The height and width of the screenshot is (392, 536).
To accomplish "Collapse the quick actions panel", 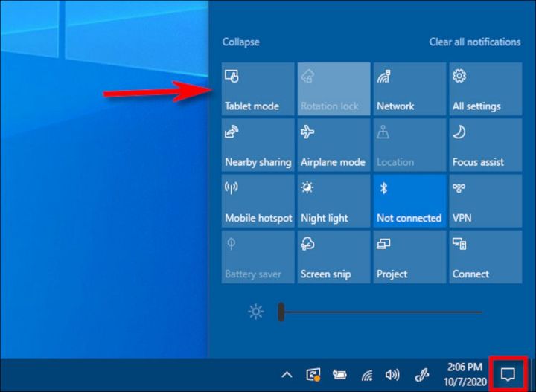I will coord(240,42).
